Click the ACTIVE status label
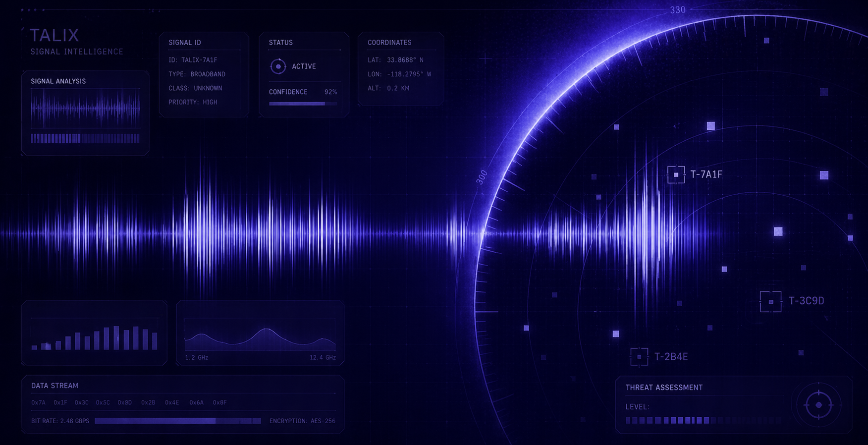 [304, 66]
